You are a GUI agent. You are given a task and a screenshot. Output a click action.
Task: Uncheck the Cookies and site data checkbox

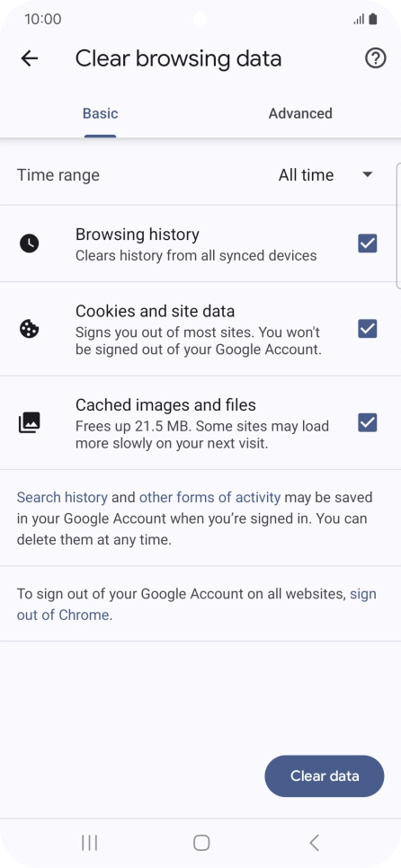click(367, 330)
